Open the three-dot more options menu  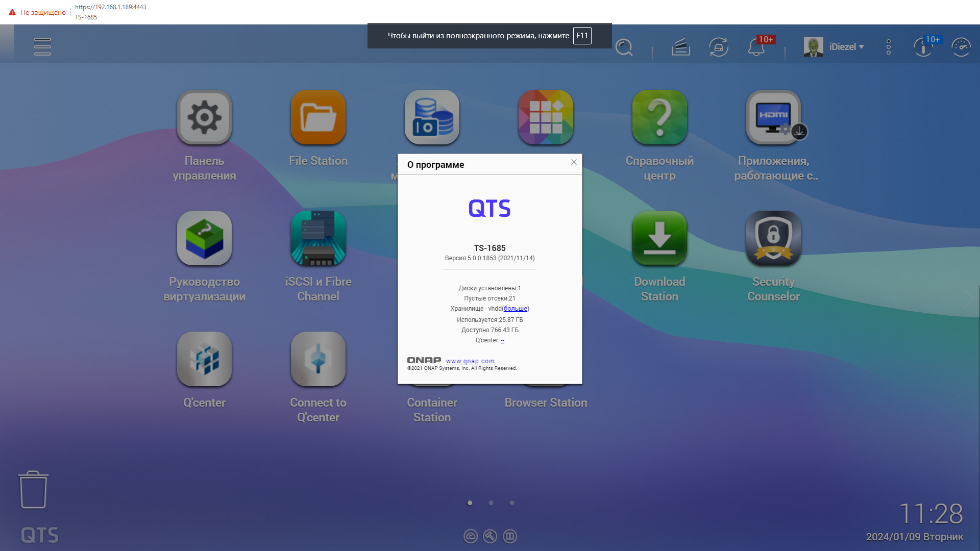889,47
